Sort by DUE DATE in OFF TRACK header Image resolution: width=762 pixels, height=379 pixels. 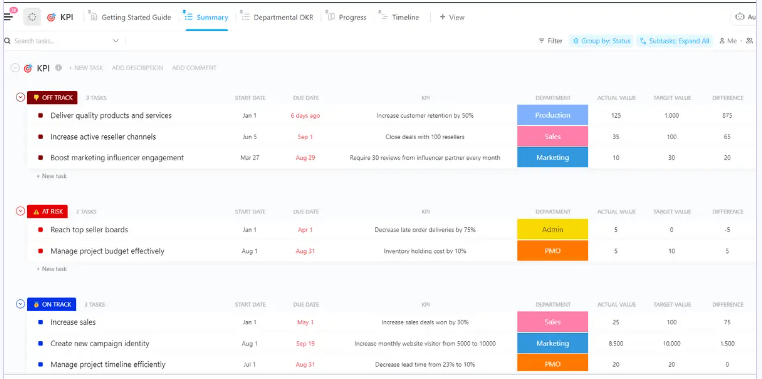(306, 98)
